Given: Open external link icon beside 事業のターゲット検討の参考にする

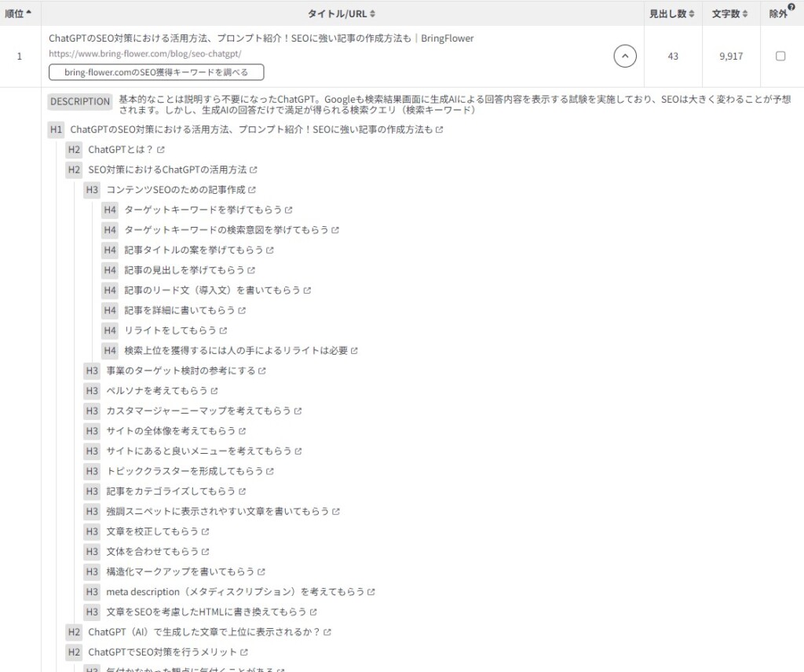Looking at the screenshot, I should click(x=262, y=371).
